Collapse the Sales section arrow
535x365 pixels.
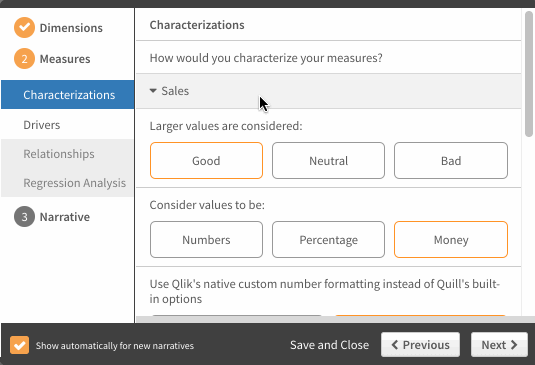coord(153,91)
